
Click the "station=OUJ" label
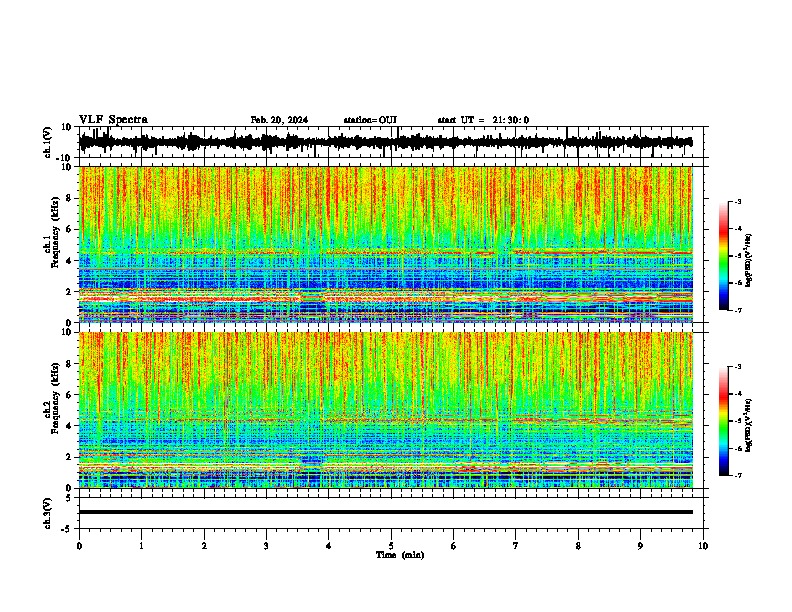coord(370,120)
